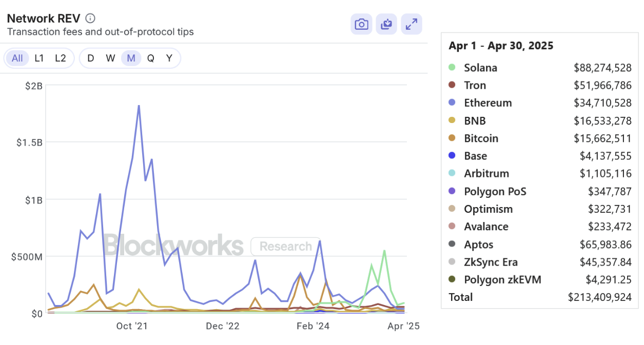Click the green Solana legend dot
This screenshot has width=644, height=345.
tap(452, 68)
